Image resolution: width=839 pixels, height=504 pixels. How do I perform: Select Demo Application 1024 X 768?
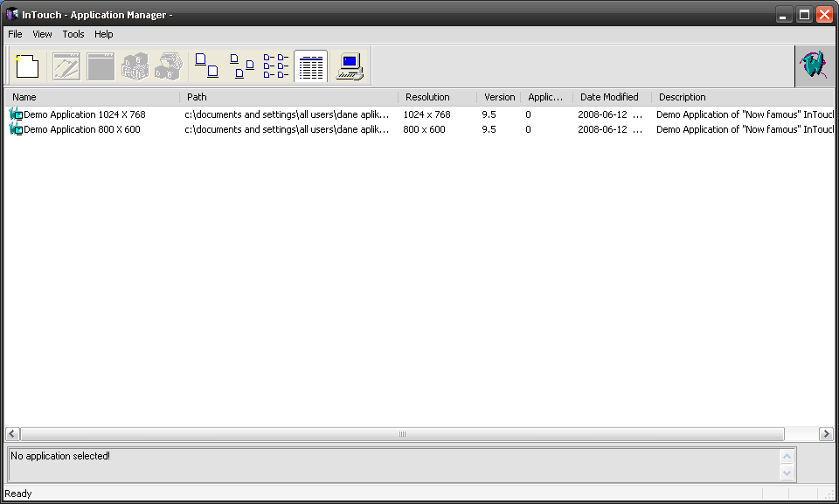click(84, 114)
